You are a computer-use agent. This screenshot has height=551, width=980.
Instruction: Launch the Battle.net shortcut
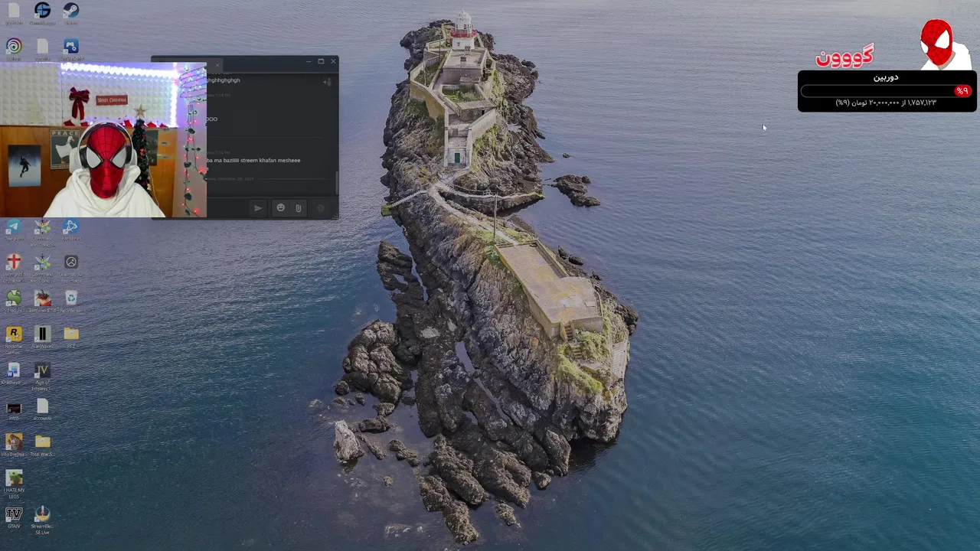pos(70,230)
